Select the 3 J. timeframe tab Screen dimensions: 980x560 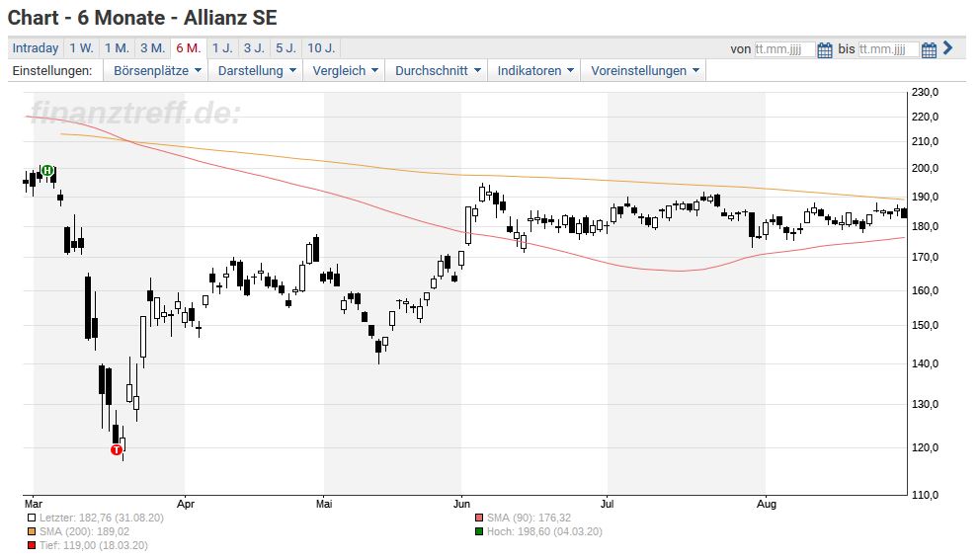(254, 48)
